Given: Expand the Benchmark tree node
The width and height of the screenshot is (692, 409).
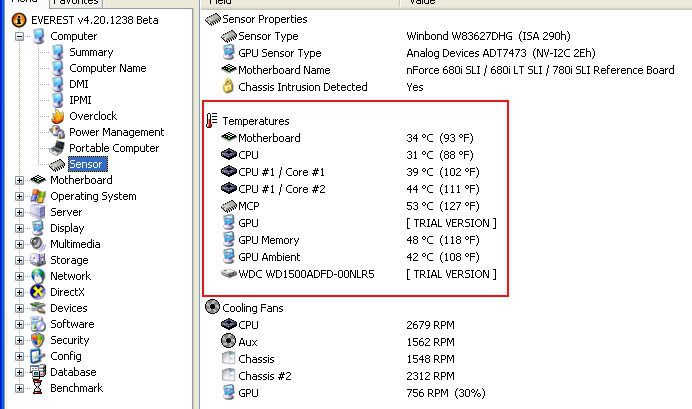Looking at the screenshot, I should pos(19,388).
